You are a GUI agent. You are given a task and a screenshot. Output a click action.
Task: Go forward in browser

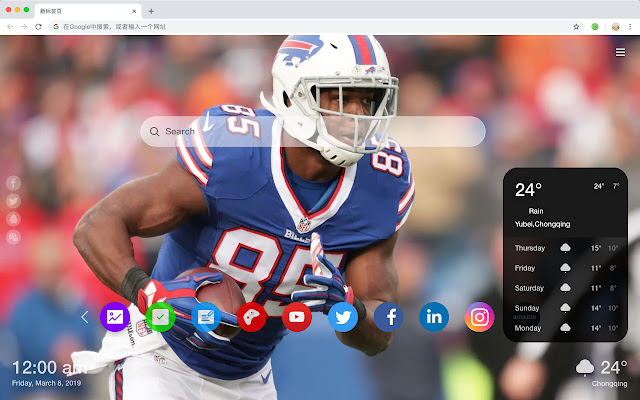tap(24, 27)
